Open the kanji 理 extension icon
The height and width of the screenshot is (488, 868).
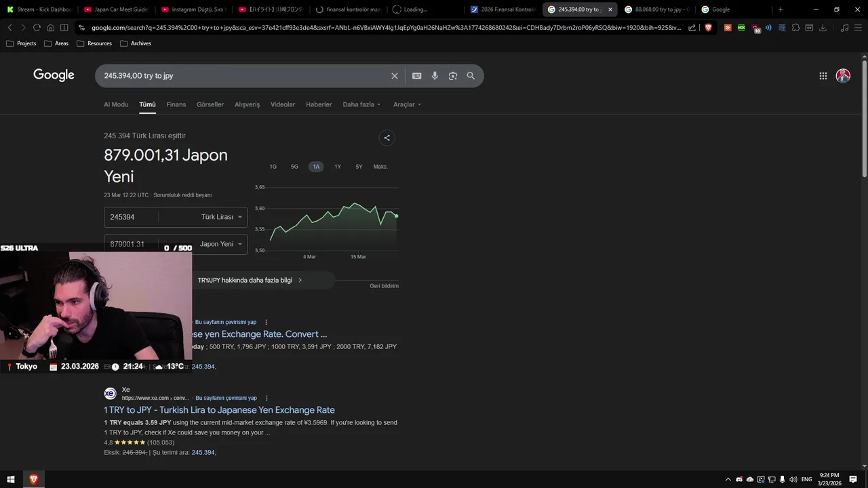pyautogui.click(x=782, y=28)
